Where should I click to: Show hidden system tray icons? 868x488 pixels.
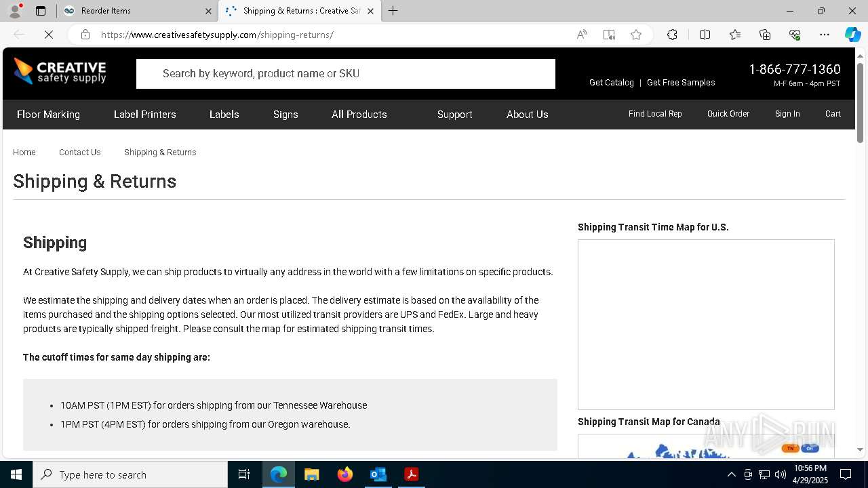click(731, 474)
